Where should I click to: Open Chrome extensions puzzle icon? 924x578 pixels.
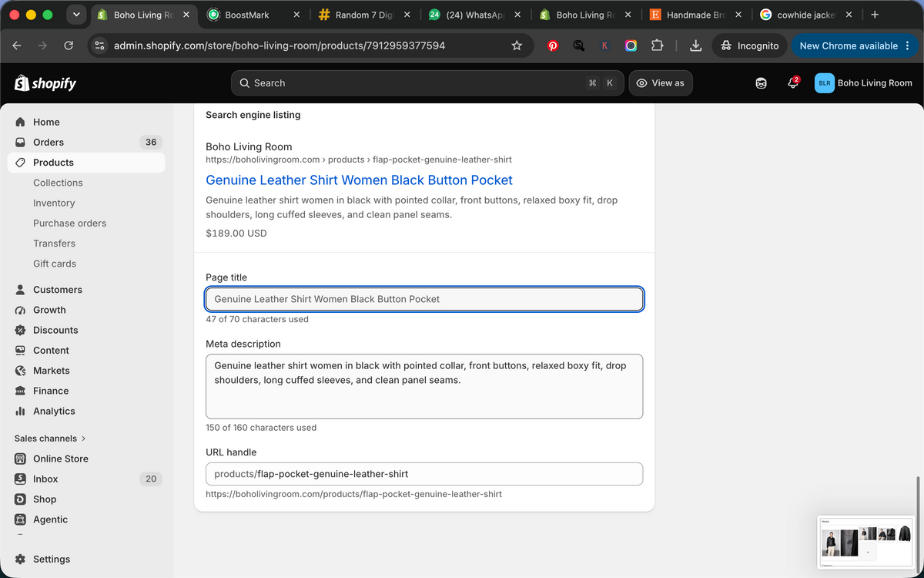click(657, 45)
